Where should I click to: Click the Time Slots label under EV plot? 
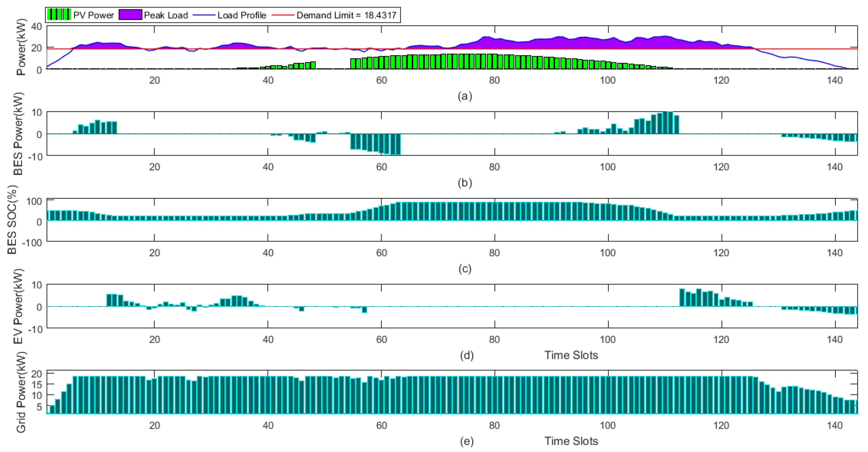pyautogui.click(x=571, y=355)
